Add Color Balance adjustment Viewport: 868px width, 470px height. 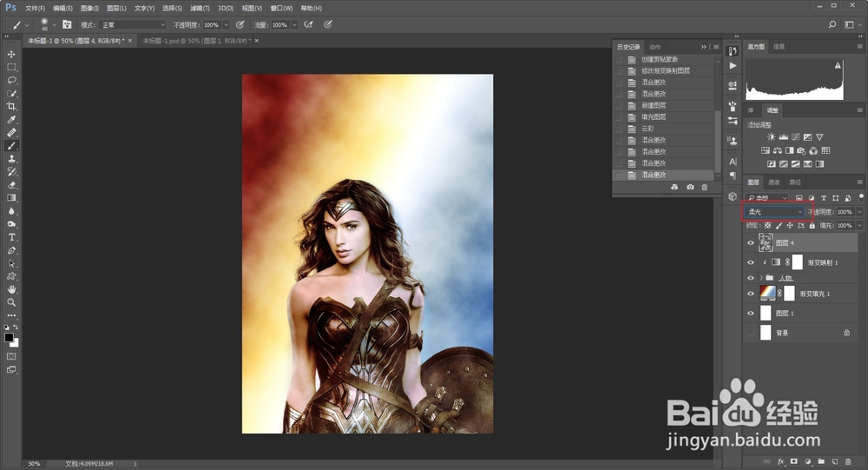coord(778,150)
